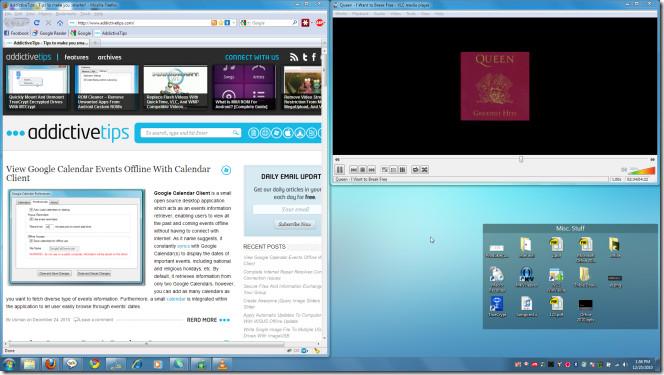This screenshot has width=664, height=375.
Task: Pause playback in VLC player
Action: [x=340, y=170]
